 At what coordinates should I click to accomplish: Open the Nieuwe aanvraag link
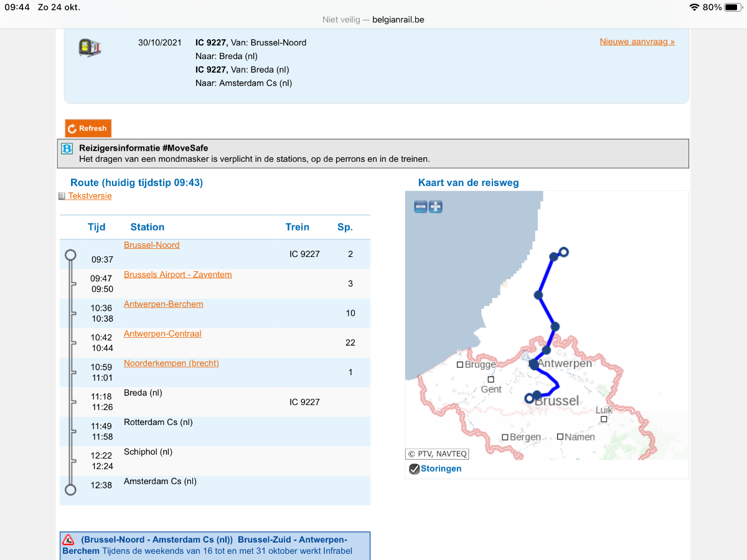[637, 42]
